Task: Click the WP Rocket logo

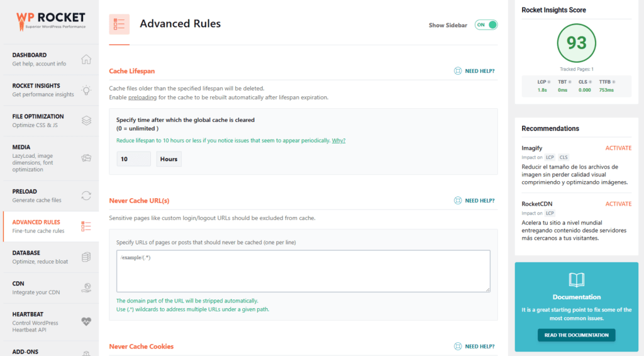Action: (51, 21)
